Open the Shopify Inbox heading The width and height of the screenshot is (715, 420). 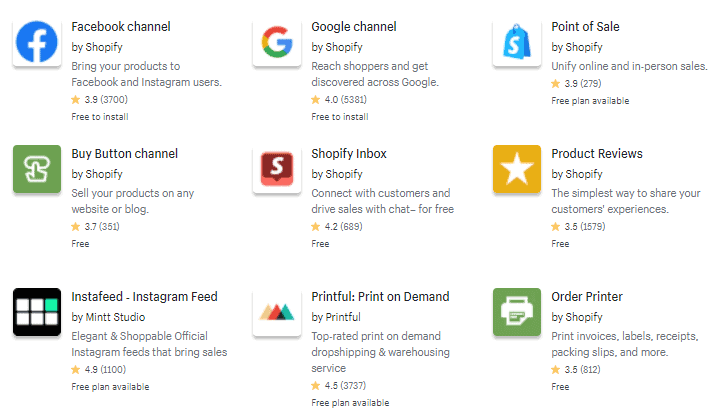349,154
